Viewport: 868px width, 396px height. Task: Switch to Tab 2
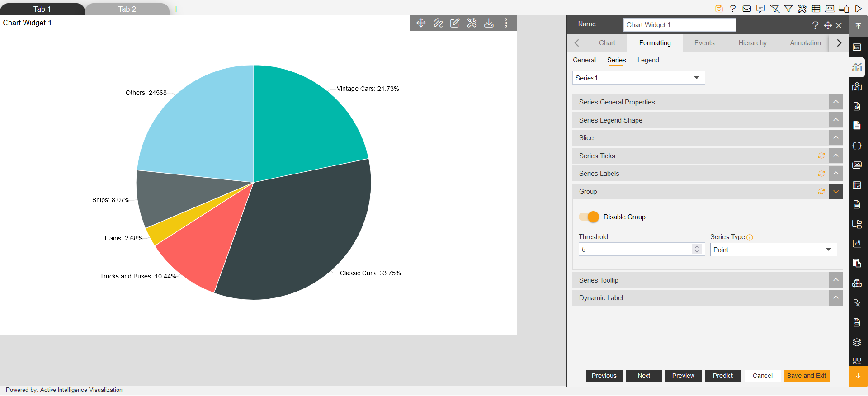(x=127, y=9)
